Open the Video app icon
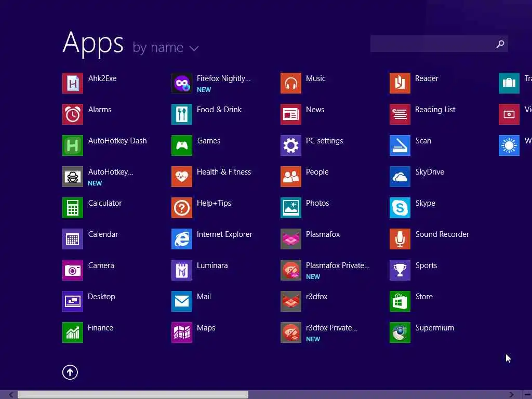The image size is (532, 399). point(509,114)
